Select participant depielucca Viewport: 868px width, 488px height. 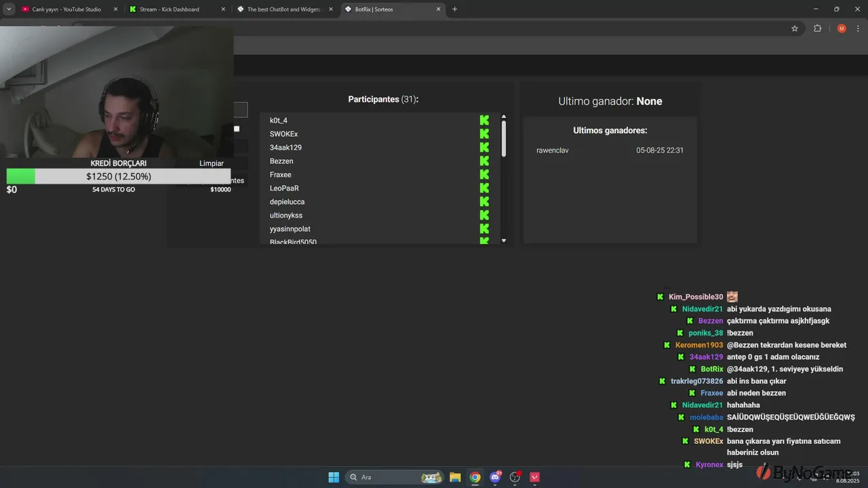[287, 202]
